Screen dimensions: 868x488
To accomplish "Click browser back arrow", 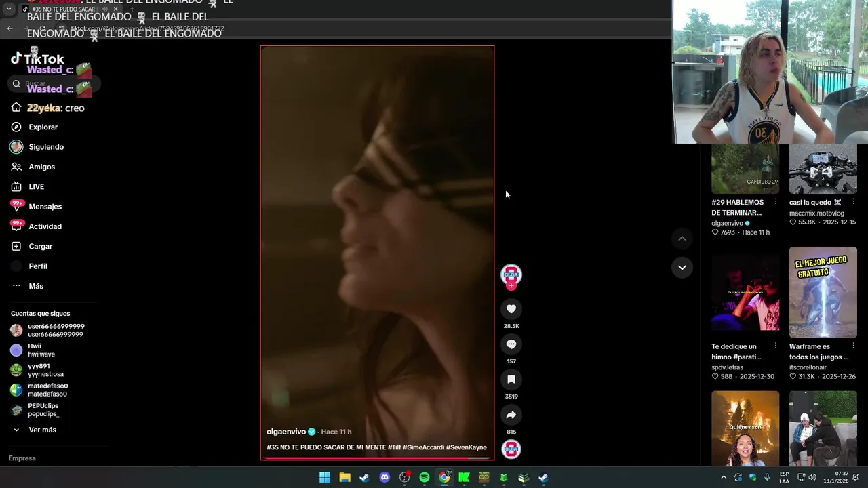I will point(10,28).
